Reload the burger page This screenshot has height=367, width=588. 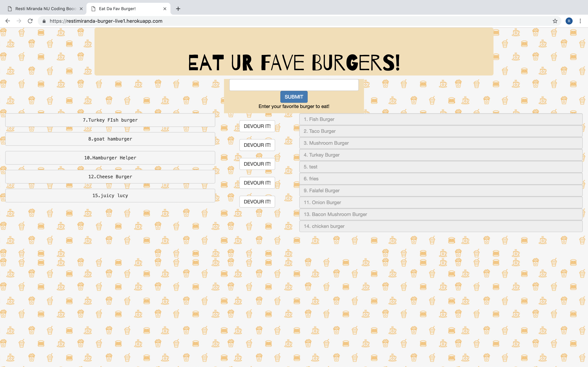point(30,21)
